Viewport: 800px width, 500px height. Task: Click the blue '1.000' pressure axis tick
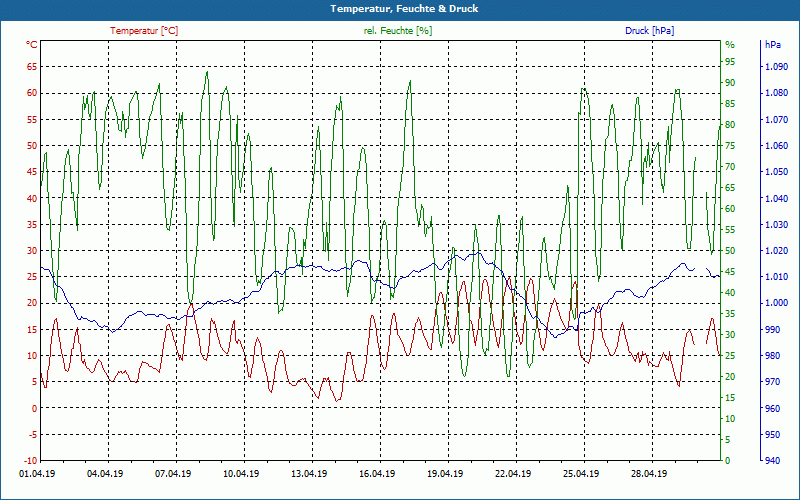point(776,303)
